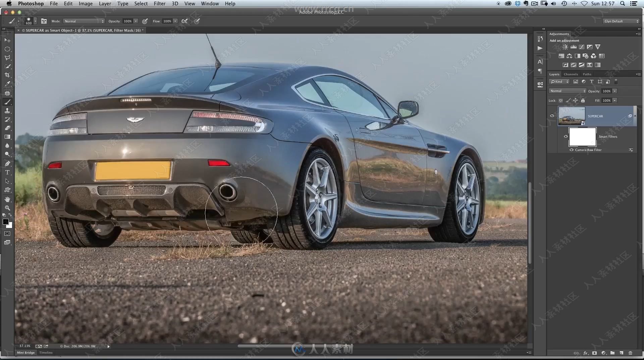Select the Pen tool

(x=7, y=164)
